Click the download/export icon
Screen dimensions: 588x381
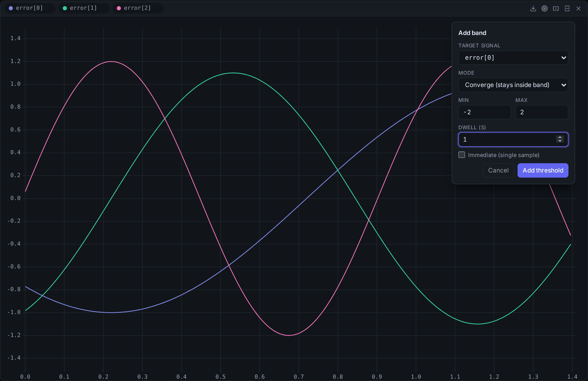(x=533, y=8)
